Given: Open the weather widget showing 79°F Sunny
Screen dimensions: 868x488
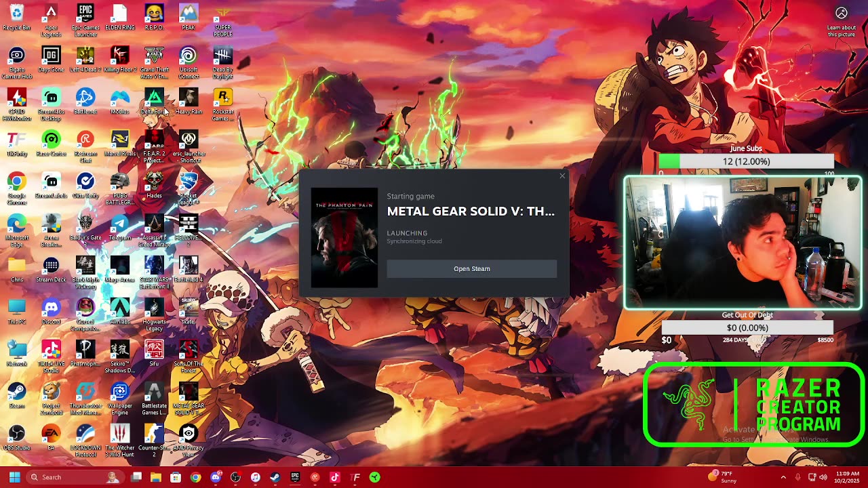Looking at the screenshot, I should coord(722,477).
